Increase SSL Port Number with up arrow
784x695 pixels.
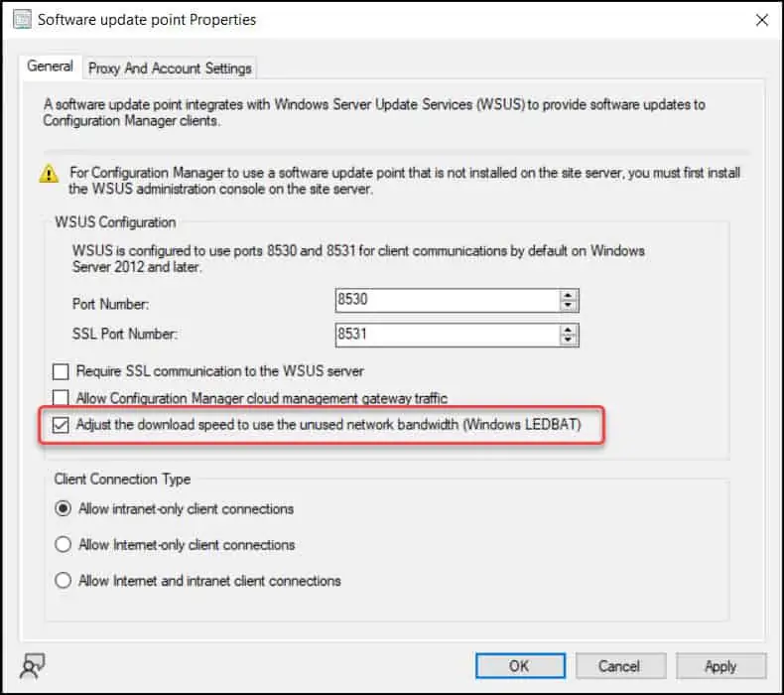(568, 330)
